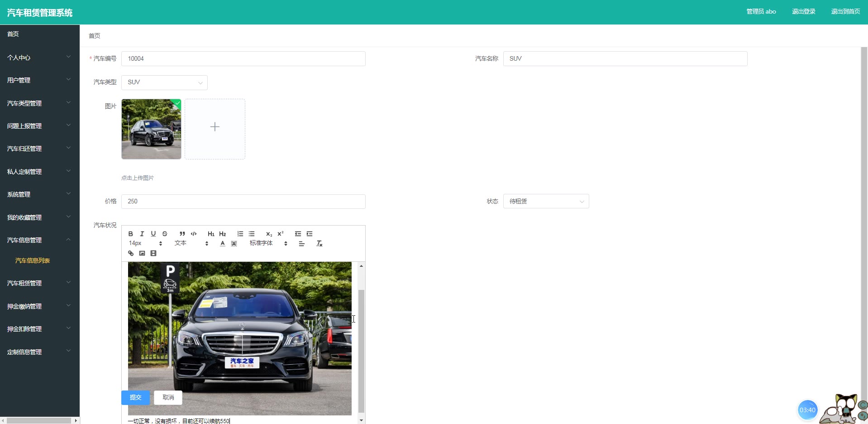Click the editor scrollbar down arrow
The height and width of the screenshot is (424, 868).
tap(361, 420)
